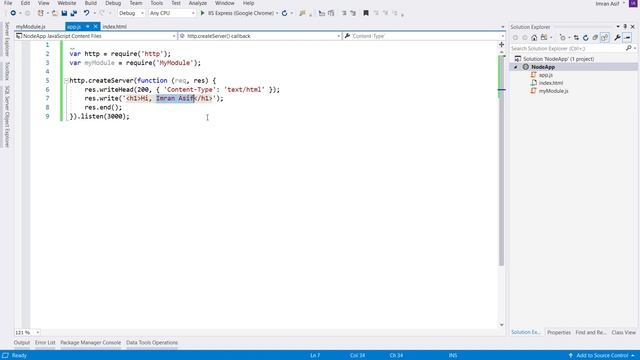This screenshot has width=640, height=360.
Task: Click the pin icon on app.js tab
Action: pos(87,27)
